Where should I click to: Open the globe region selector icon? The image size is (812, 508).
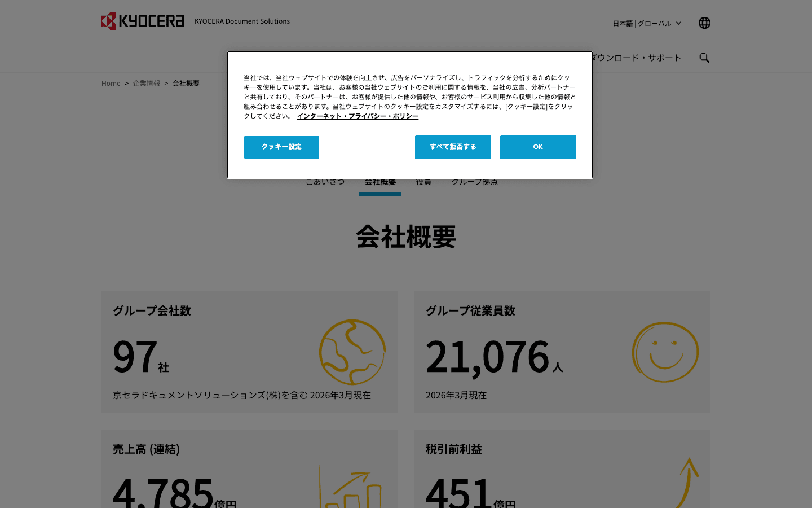click(704, 23)
